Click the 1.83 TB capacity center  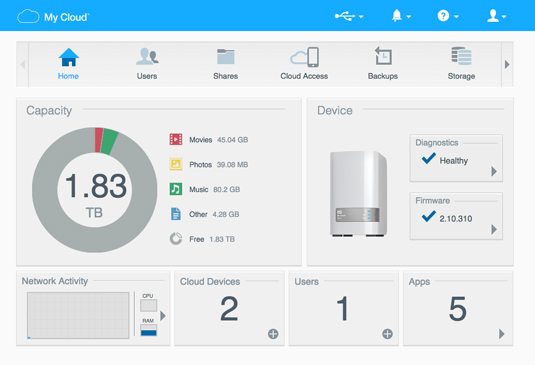[x=95, y=194]
